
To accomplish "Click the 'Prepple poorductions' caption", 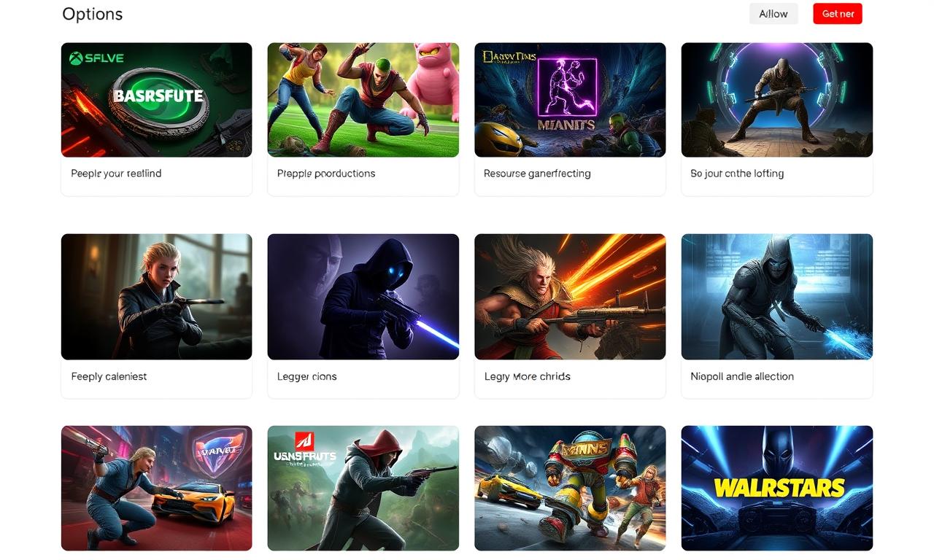I will [326, 174].
